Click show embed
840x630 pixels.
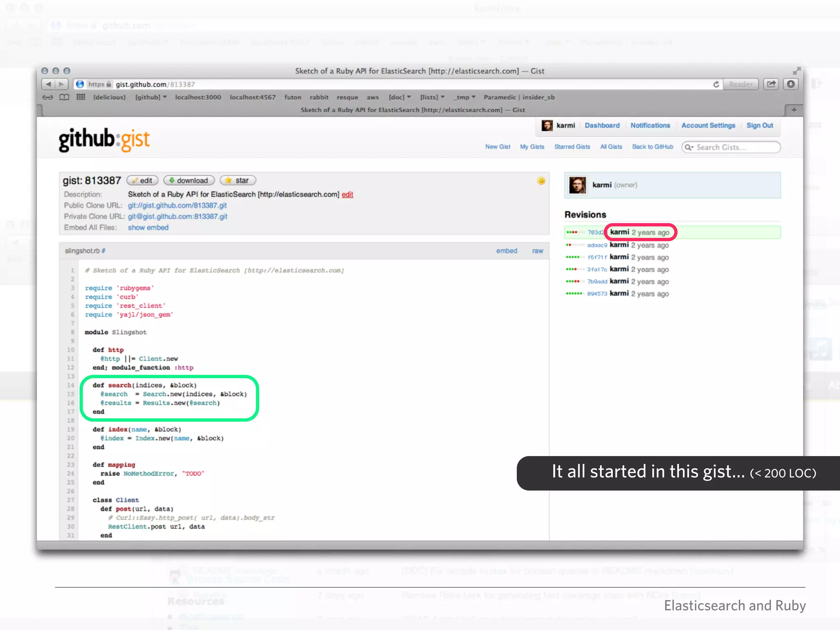tap(148, 228)
